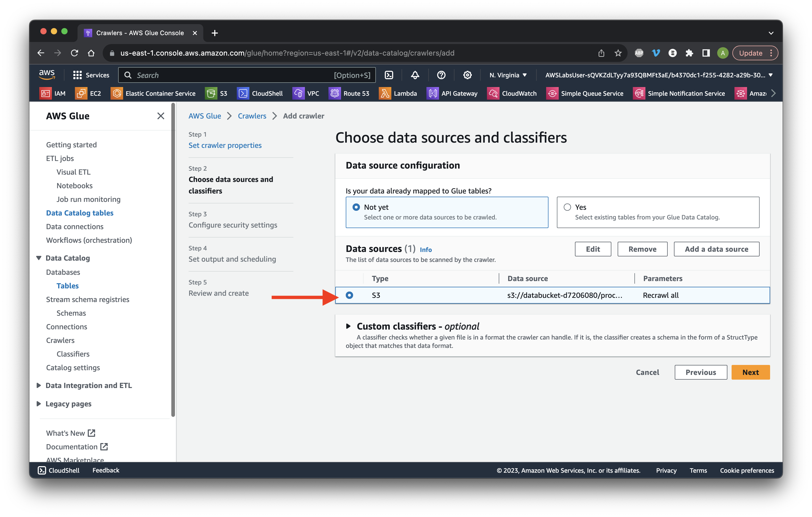Open the API Gateway shortcut

452,94
